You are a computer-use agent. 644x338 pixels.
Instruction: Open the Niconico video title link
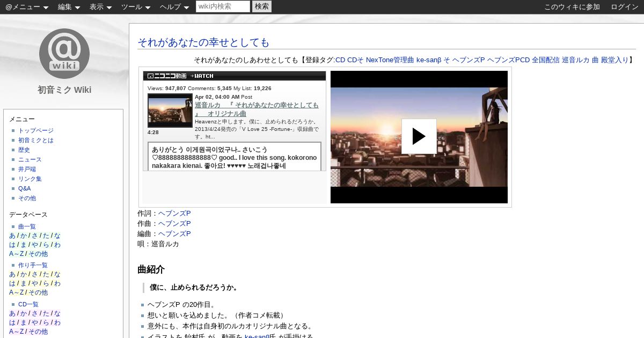pyautogui.click(x=257, y=109)
